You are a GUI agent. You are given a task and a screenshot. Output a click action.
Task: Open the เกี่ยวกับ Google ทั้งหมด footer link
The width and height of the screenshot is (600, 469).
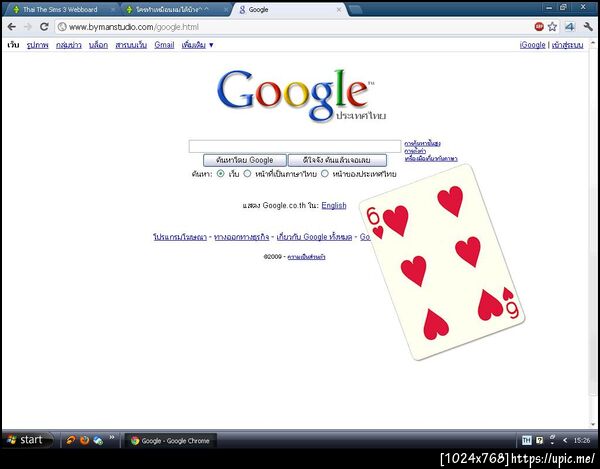click(x=314, y=237)
